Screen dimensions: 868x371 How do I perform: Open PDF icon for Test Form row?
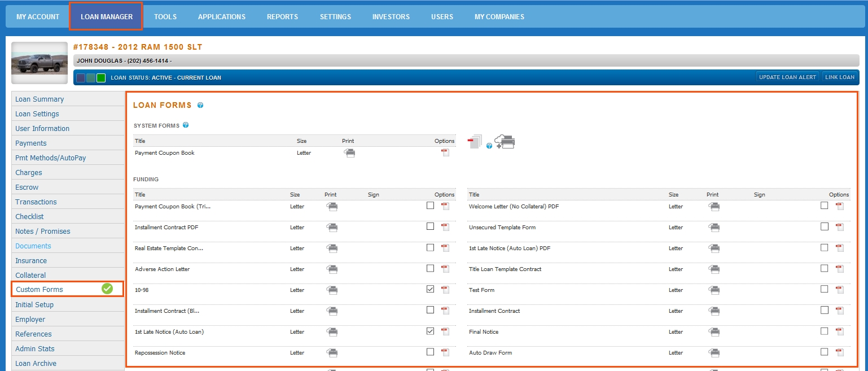click(x=840, y=290)
